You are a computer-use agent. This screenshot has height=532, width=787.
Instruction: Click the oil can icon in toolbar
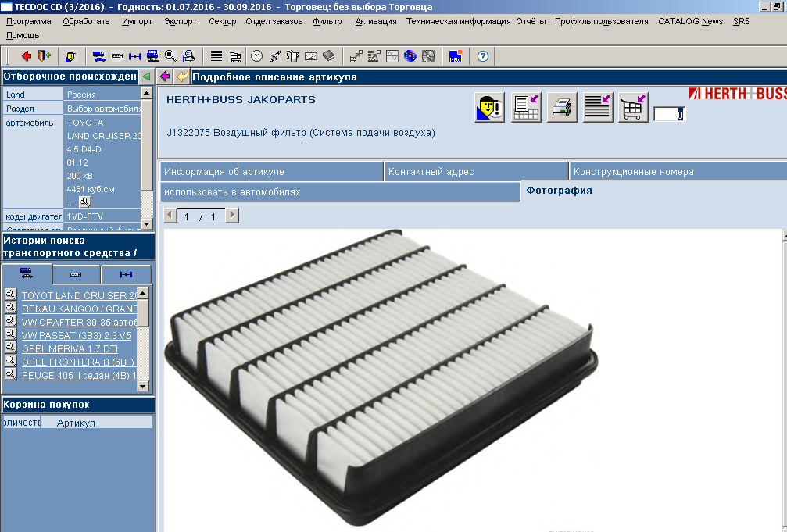coord(292,56)
